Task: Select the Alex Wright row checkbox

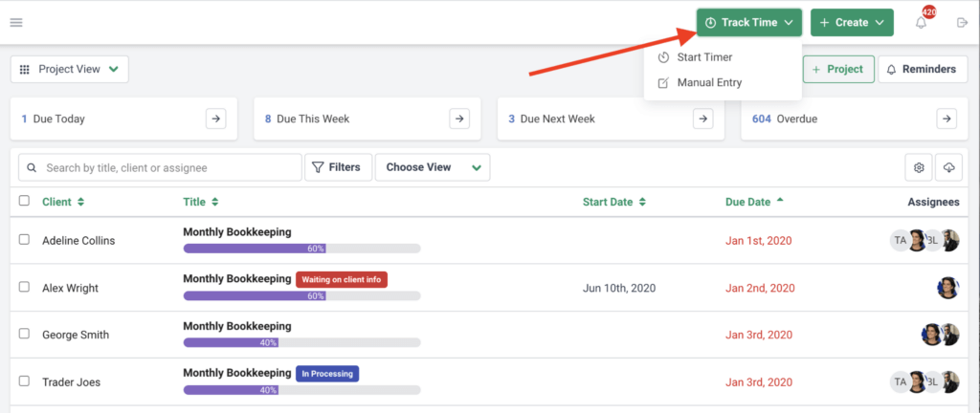Action: 25,287
